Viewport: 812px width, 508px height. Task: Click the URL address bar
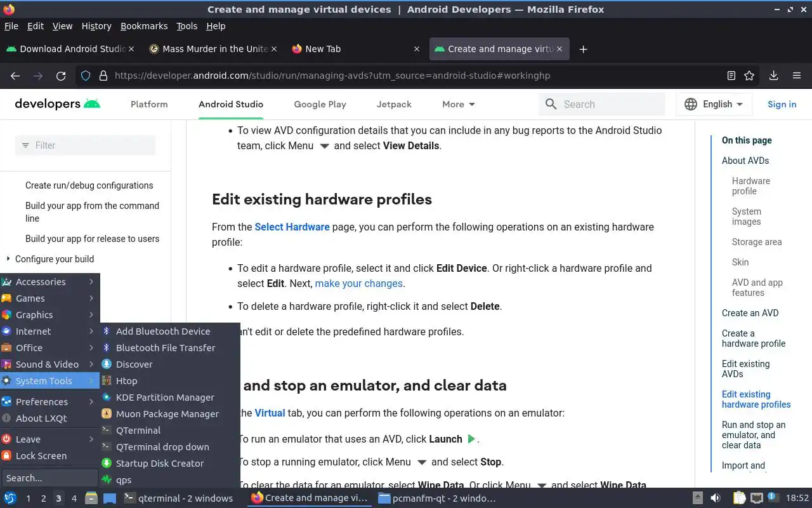pos(406,76)
